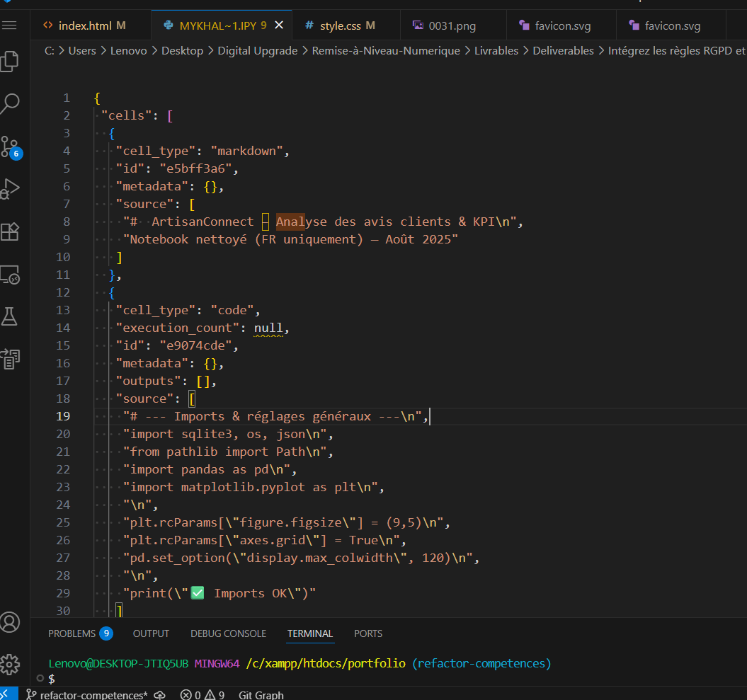The width and height of the screenshot is (747, 700).
Task: Click the "cells" key on line 2
Action: click(x=126, y=115)
